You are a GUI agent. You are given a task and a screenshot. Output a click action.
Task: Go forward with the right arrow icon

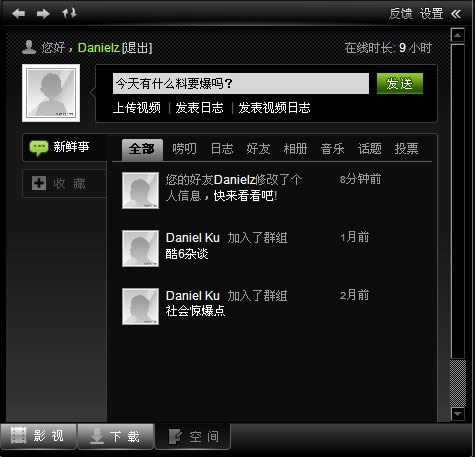click(43, 14)
